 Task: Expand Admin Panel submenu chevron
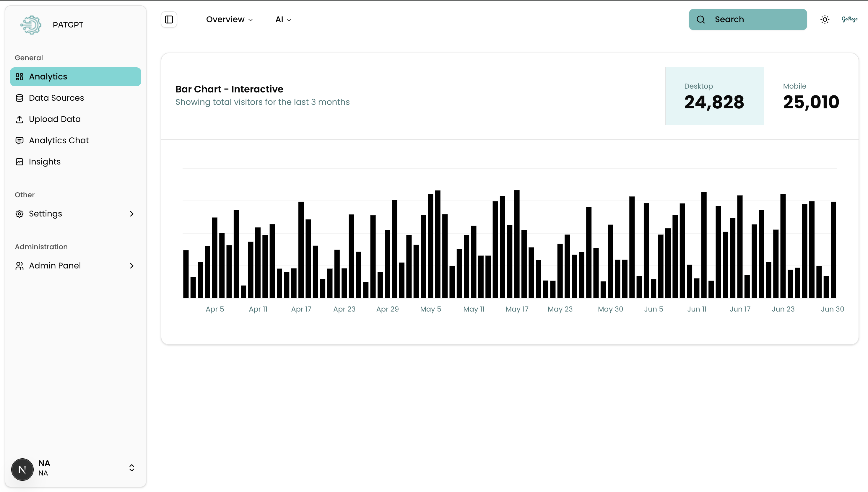click(132, 266)
